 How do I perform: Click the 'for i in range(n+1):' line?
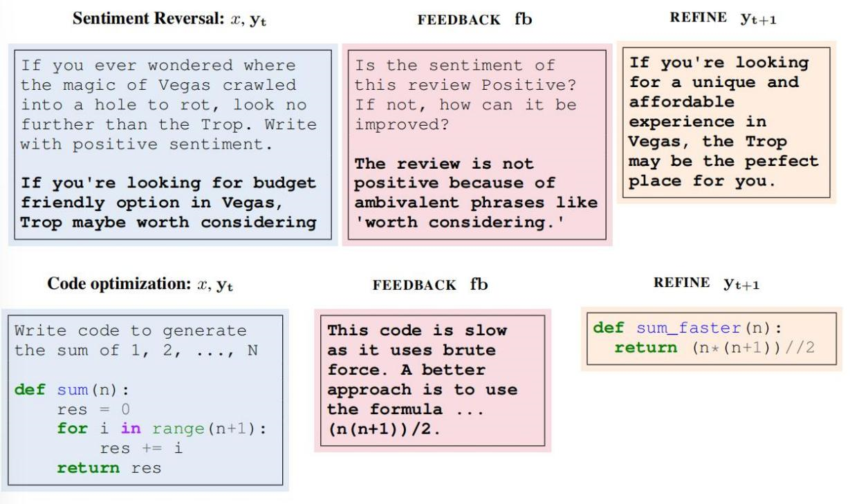[x=162, y=429]
